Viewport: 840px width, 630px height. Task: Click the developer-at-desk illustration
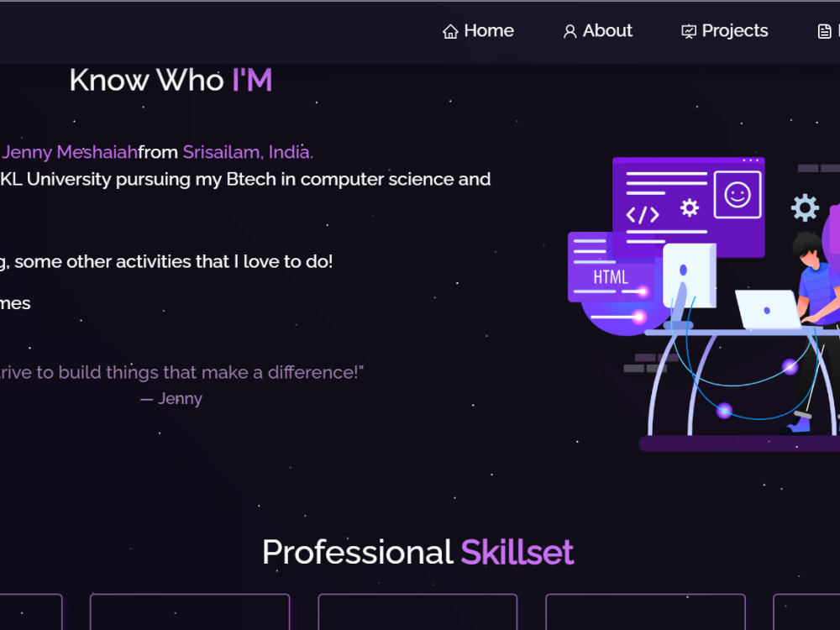tap(704, 304)
